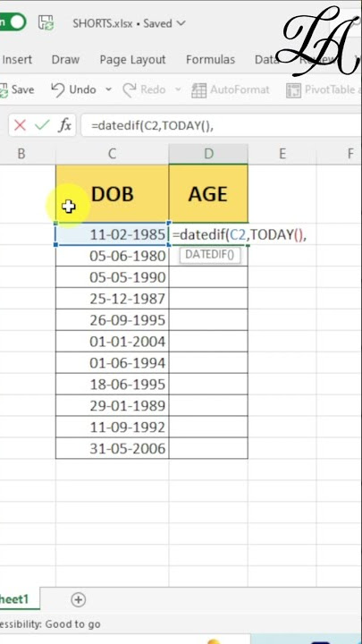This screenshot has height=644, width=362.
Task: Click inside the formula bar text
Action: [x=222, y=126]
